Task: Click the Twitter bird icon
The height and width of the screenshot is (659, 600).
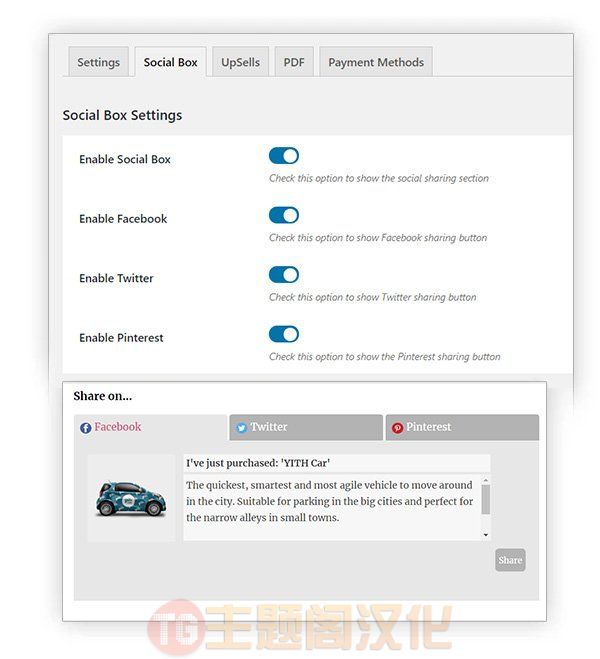Action: pyautogui.click(x=242, y=428)
